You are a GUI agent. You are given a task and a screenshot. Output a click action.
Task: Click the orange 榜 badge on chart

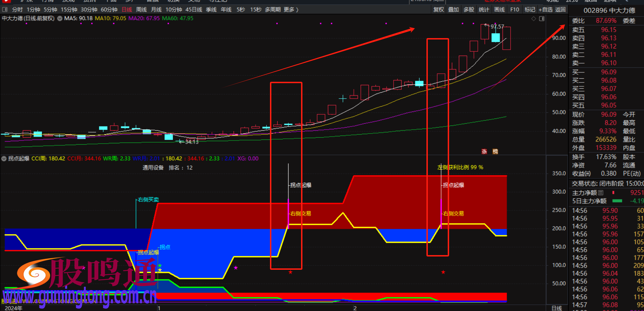click(495, 151)
